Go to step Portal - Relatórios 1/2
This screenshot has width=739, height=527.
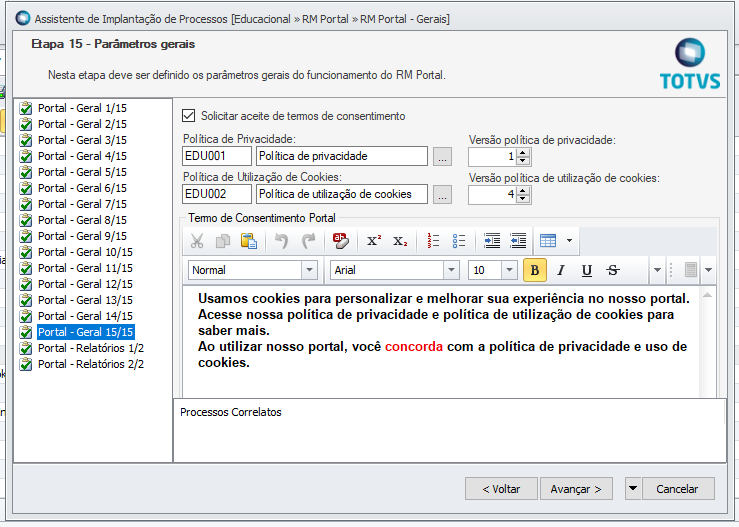91,348
